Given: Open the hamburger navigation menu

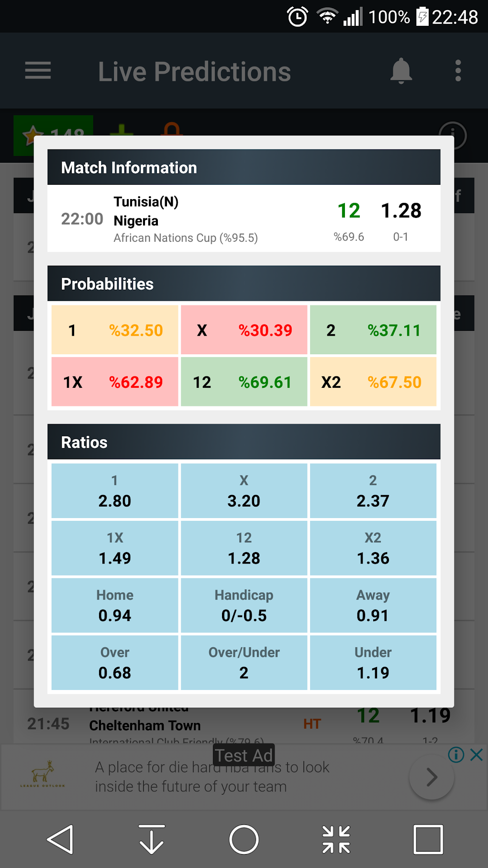Looking at the screenshot, I should [38, 71].
